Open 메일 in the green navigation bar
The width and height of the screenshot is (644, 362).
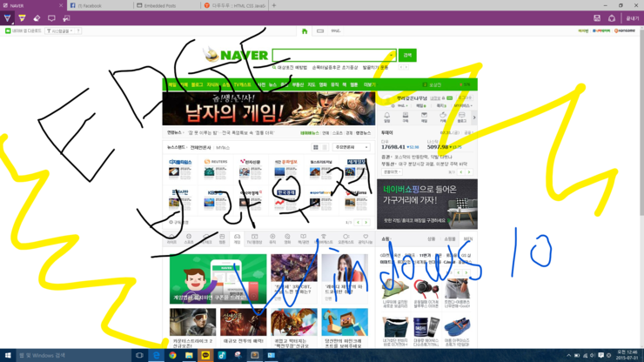171,84
